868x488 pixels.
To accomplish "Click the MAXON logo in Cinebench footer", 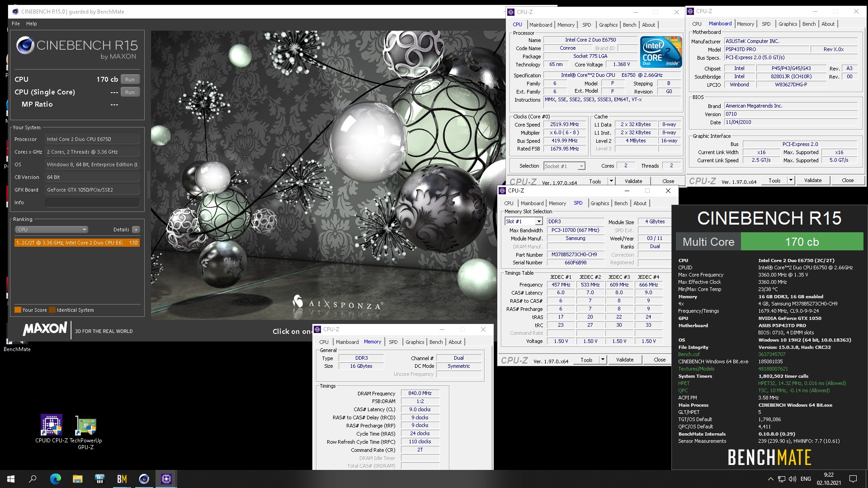I will 45,329.
